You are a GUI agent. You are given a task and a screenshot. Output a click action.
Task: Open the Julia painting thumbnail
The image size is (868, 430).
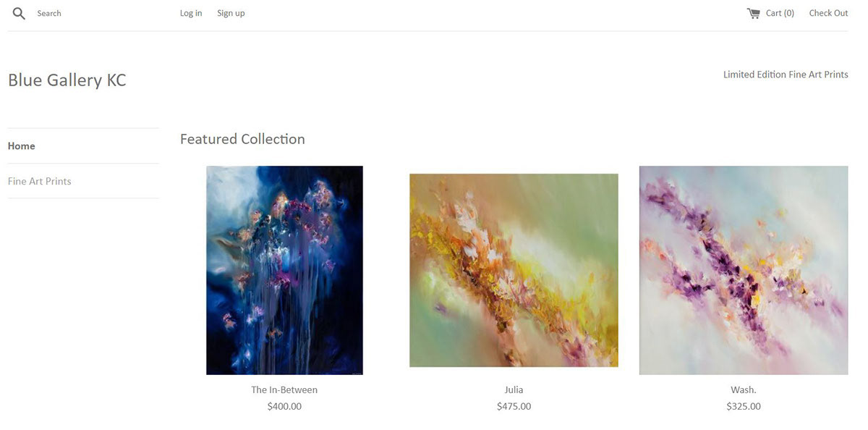click(514, 270)
